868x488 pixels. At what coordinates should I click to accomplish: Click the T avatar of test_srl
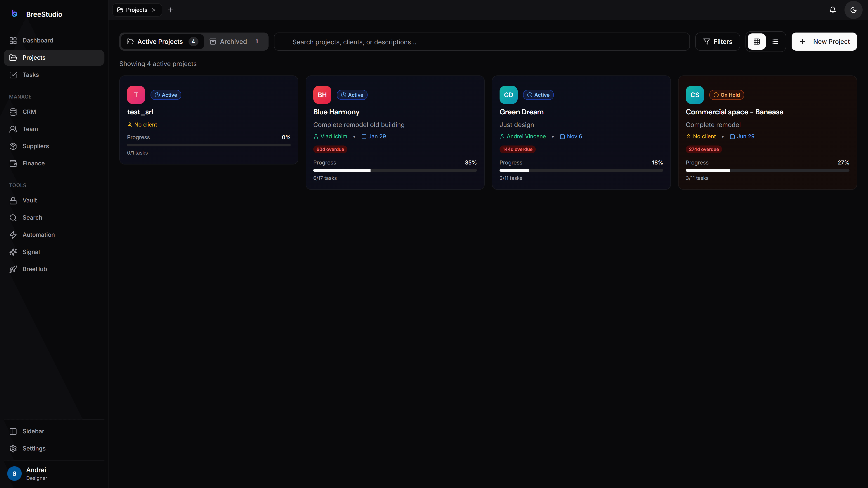pyautogui.click(x=136, y=95)
